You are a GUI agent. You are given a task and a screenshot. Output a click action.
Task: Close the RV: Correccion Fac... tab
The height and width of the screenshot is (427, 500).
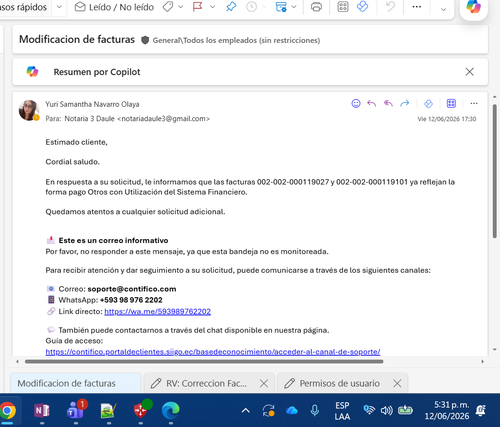[x=264, y=383]
